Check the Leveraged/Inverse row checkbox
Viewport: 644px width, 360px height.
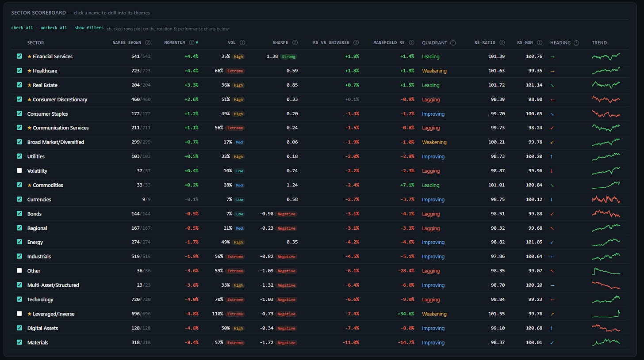coord(19,314)
